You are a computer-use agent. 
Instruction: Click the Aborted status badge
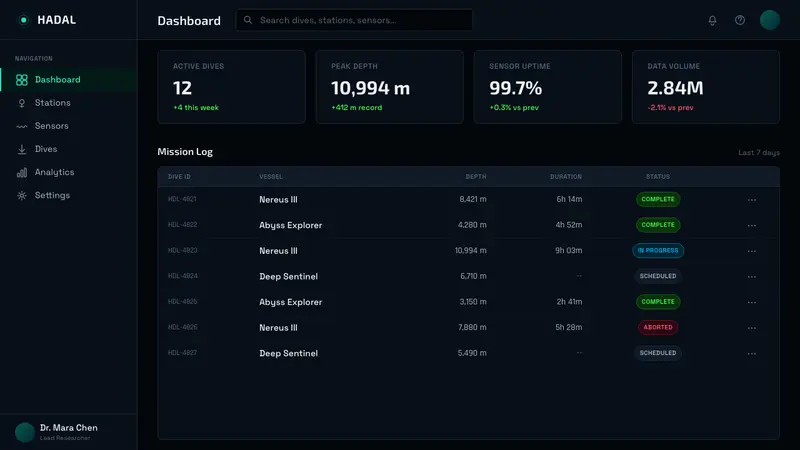pos(658,327)
